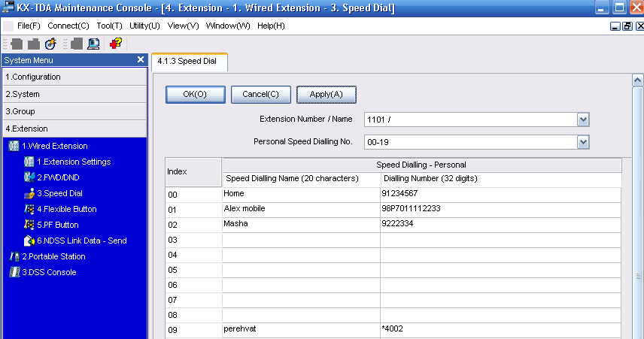Screen dimensions: 644x339
Task: Click index cell '08'
Action: 193,315
